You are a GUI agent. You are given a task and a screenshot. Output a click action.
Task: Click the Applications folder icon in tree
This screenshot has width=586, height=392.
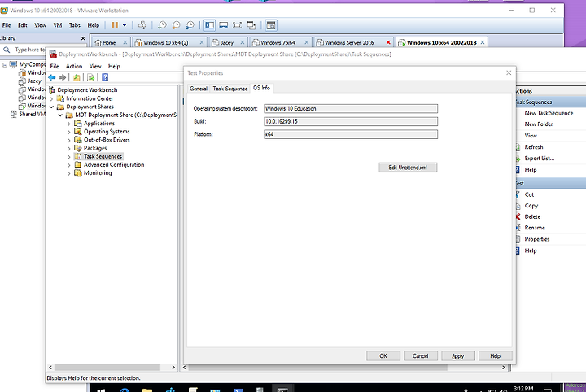(x=78, y=123)
